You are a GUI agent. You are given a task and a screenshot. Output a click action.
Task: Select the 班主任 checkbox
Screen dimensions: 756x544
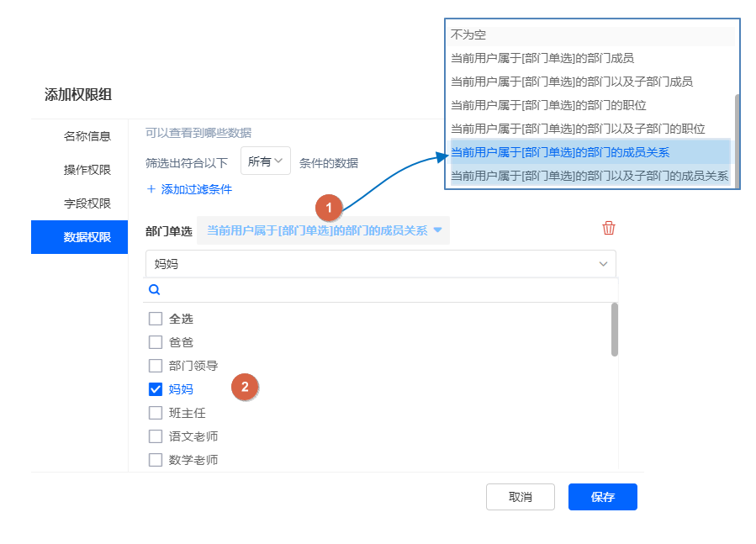[x=155, y=413]
